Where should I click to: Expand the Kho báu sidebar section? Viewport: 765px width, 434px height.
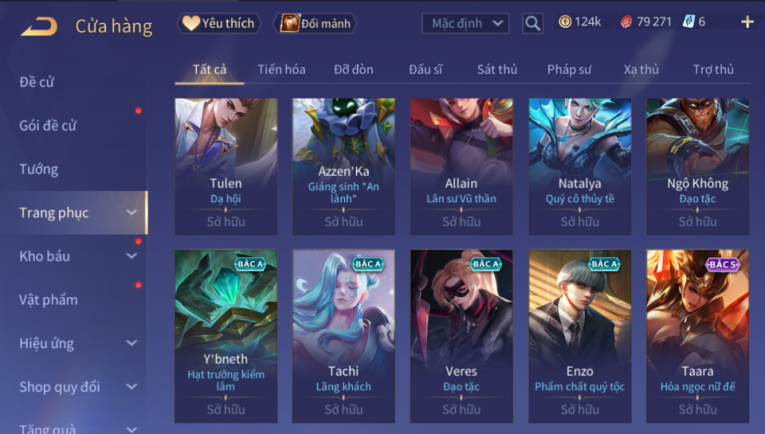click(x=131, y=256)
